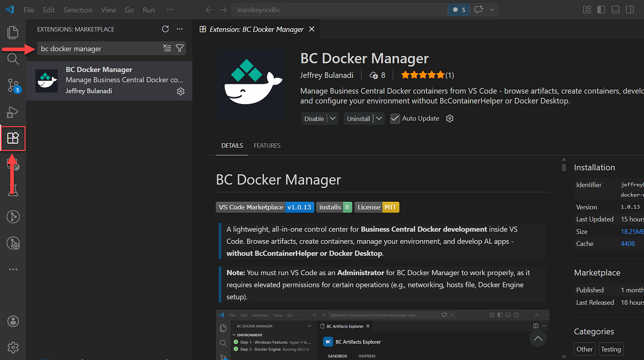Show additional activity bar views ellipsis
The image size is (644, 360).
(x=13, y=269)
